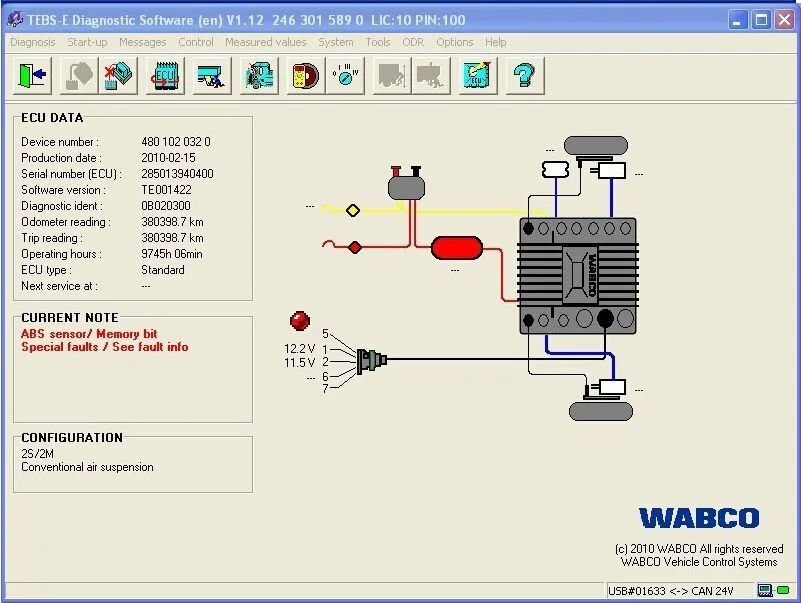The width and height of the screenshot is (801, 603).
Task: Open the Measured values menu
Action: (x=266, y=42)
